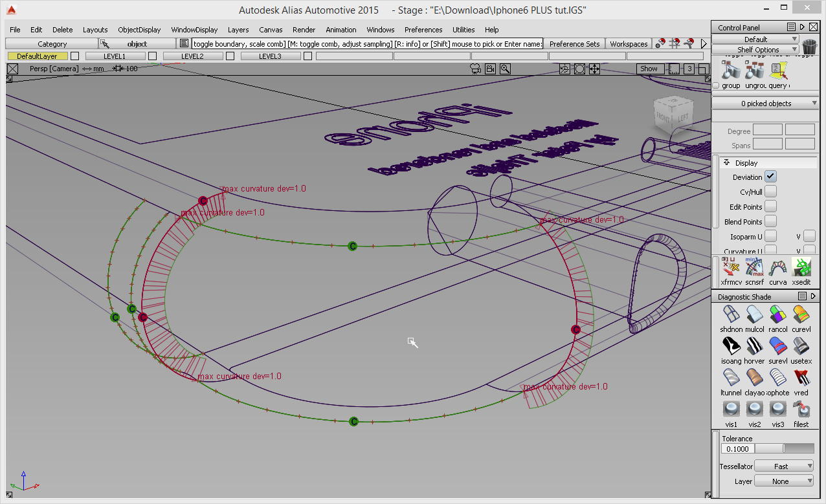The width and height of the screenshot is (826, 504).
Task: Uncheck the Deviation display checkbox
Action: click(x=770, y=177)
